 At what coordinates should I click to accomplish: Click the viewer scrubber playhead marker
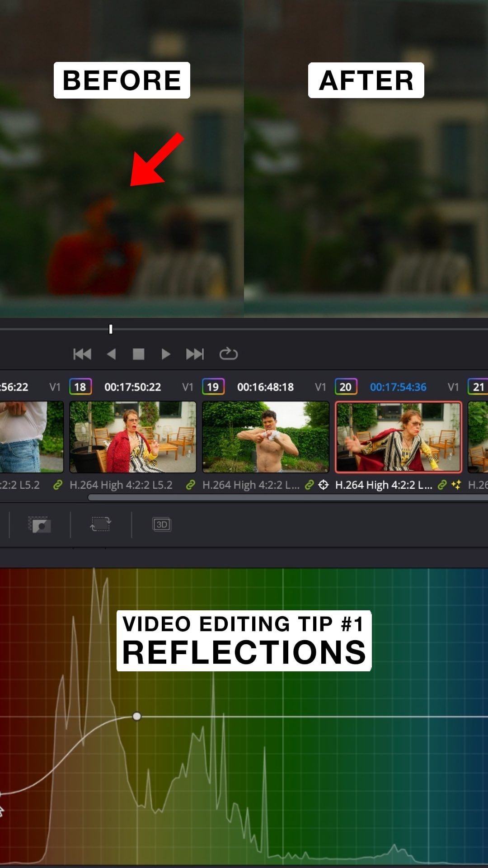pyautogui.click(x=111, y=329)
